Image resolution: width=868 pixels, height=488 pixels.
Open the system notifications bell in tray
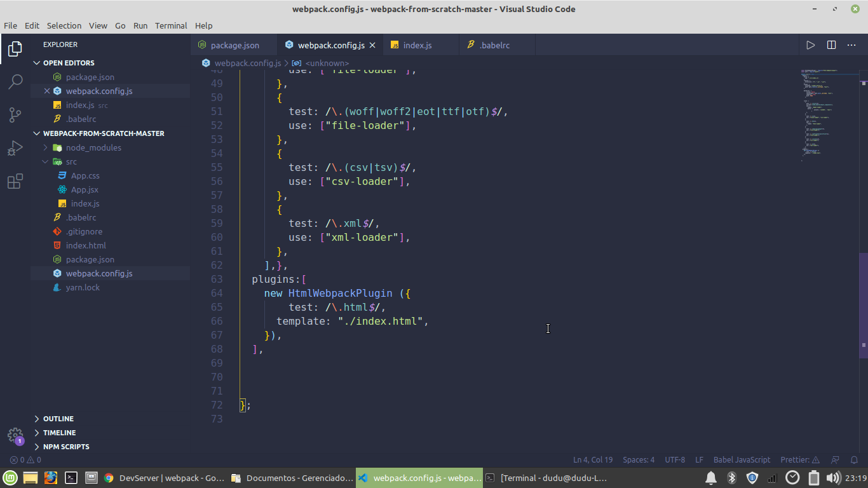tap(711, 478)
